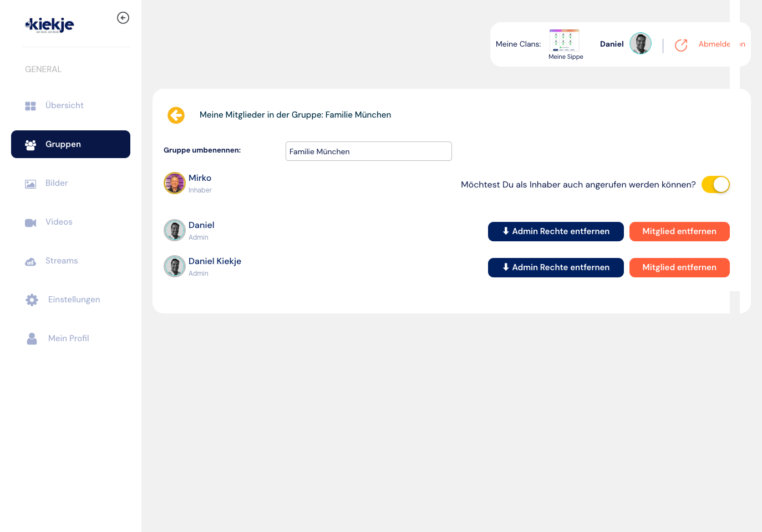Click Mirko's owner avatar picture
The image size is (762, 532).
coord(175,183)
